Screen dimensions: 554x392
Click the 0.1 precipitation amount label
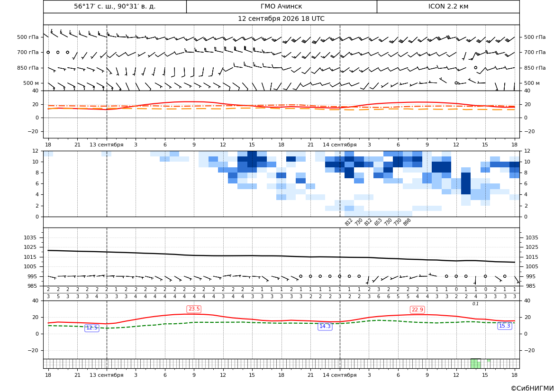coord(475,304)
